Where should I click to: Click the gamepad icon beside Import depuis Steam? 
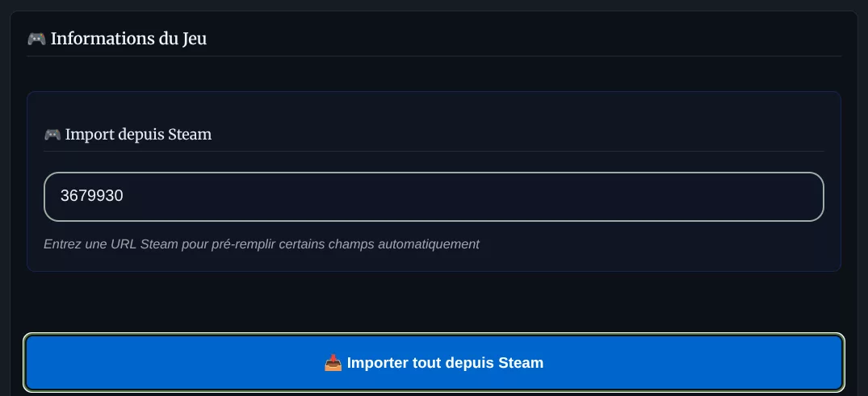pos(52,135)
